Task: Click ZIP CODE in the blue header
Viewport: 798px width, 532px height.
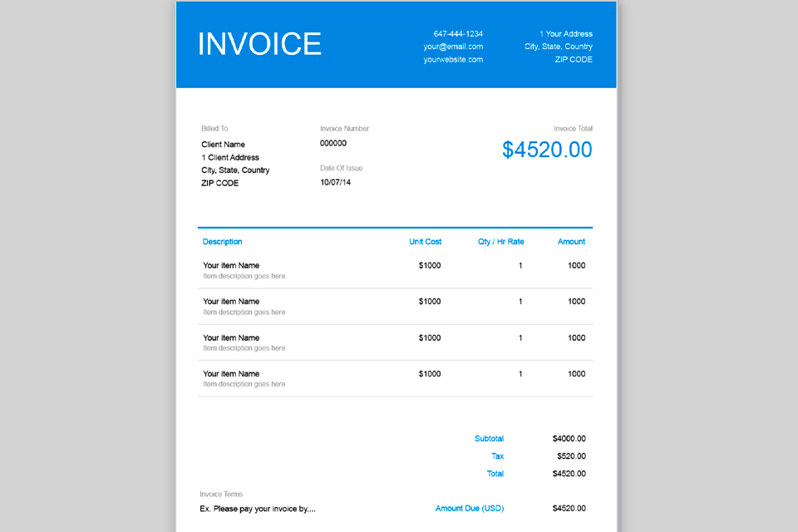Action: [x=574, y=60]
